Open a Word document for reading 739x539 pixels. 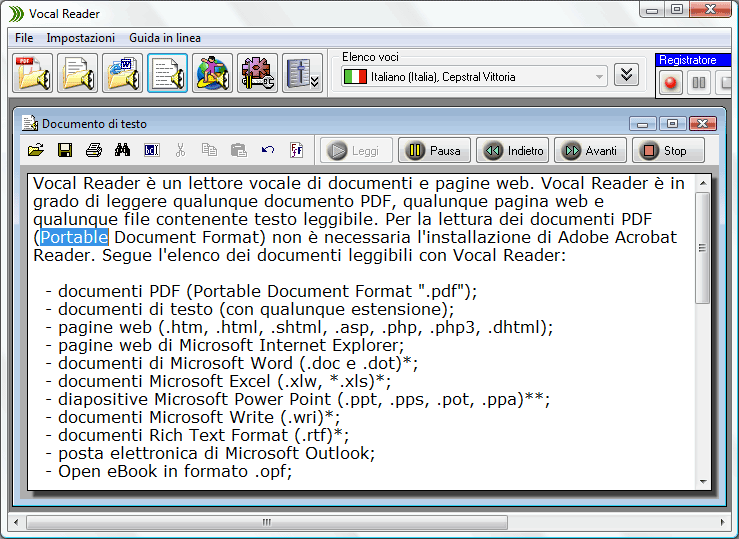[x=123, y=73]
